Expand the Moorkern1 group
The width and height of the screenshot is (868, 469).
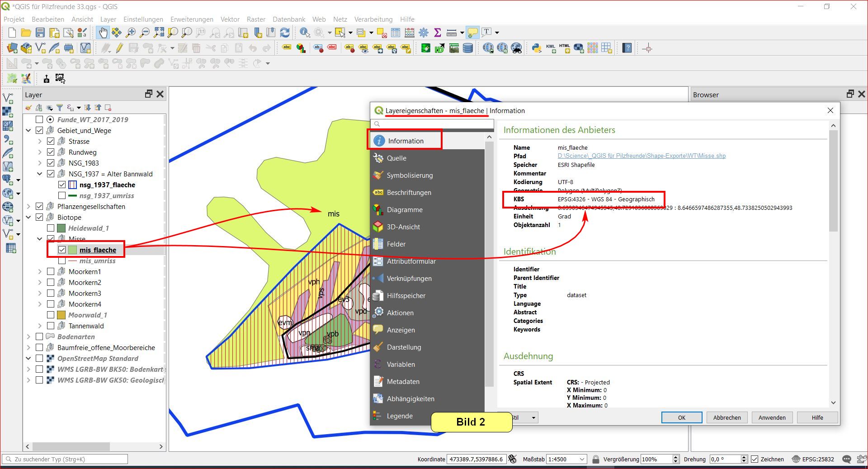pos(40,272)
